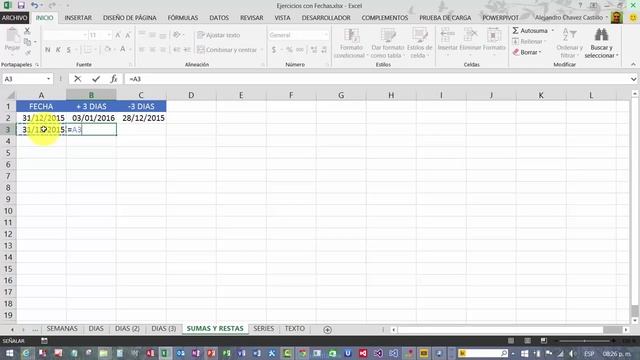Click the Combinar y centrar button
This screenshot has width=640, height=360.
[x=227, y=50]
